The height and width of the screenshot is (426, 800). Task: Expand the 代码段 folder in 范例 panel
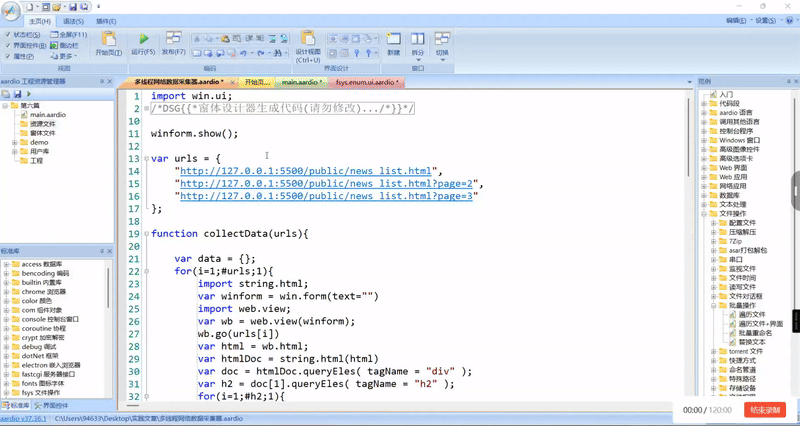pos(704,104)
